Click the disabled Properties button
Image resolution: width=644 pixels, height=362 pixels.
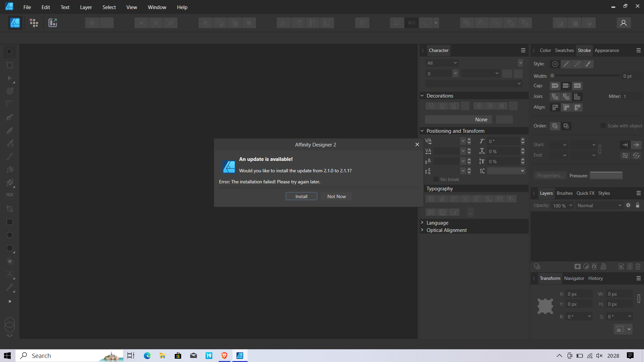[x=550, y=176]
